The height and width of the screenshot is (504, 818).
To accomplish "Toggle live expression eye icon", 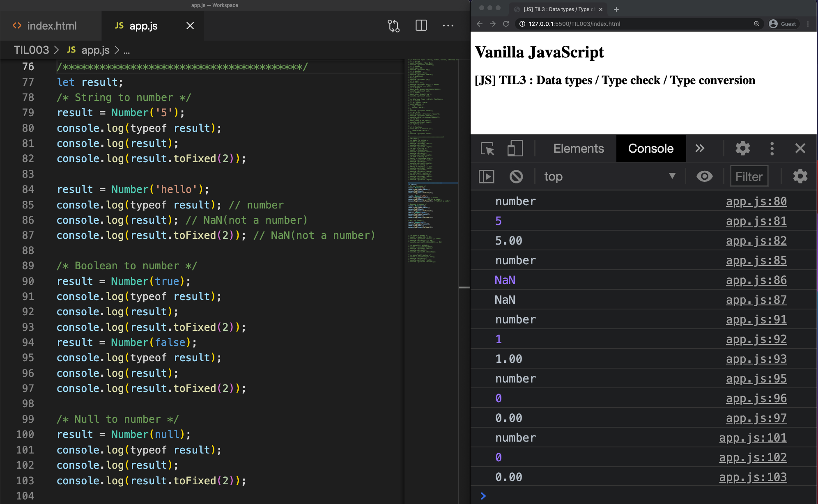I will 704,176.
